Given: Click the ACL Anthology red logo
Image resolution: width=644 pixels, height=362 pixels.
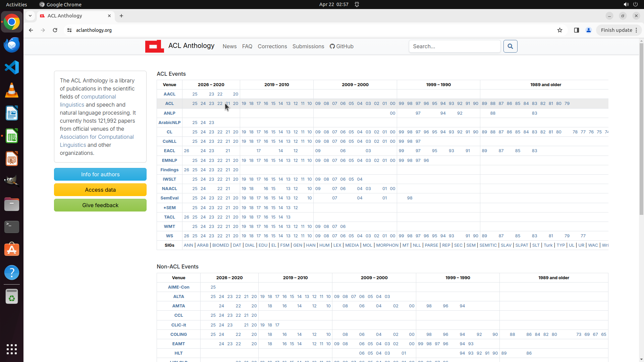Looking at the screenshot, I should click(x=154, y=46).
